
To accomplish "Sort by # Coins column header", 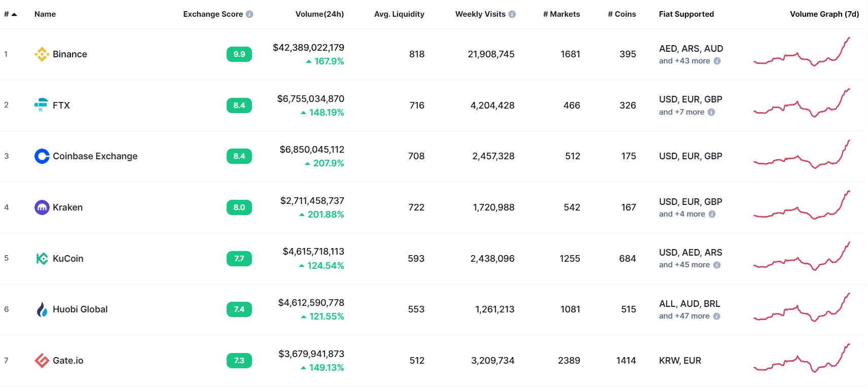I will pos(622,14).
